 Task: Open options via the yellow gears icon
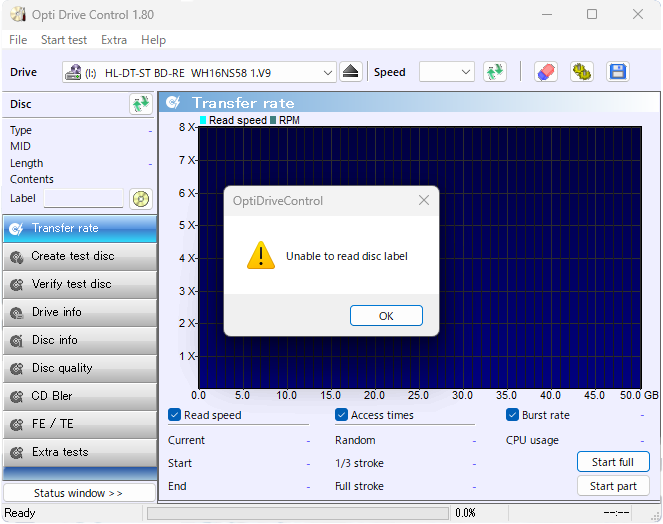pos(582,72)
